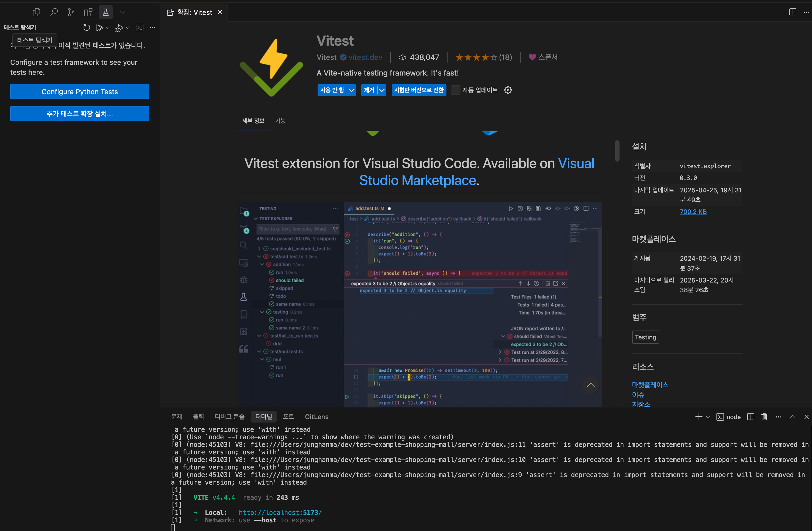Click the vitest.explorer identifier text

tap(705, 166)
